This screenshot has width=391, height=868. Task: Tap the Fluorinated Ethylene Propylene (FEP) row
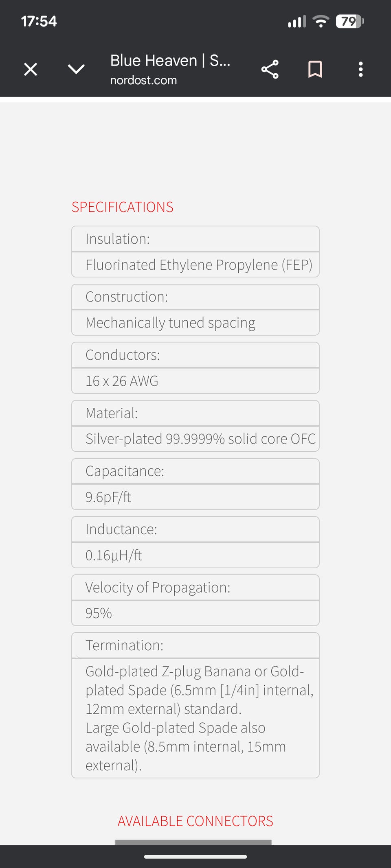click(195, 265)
